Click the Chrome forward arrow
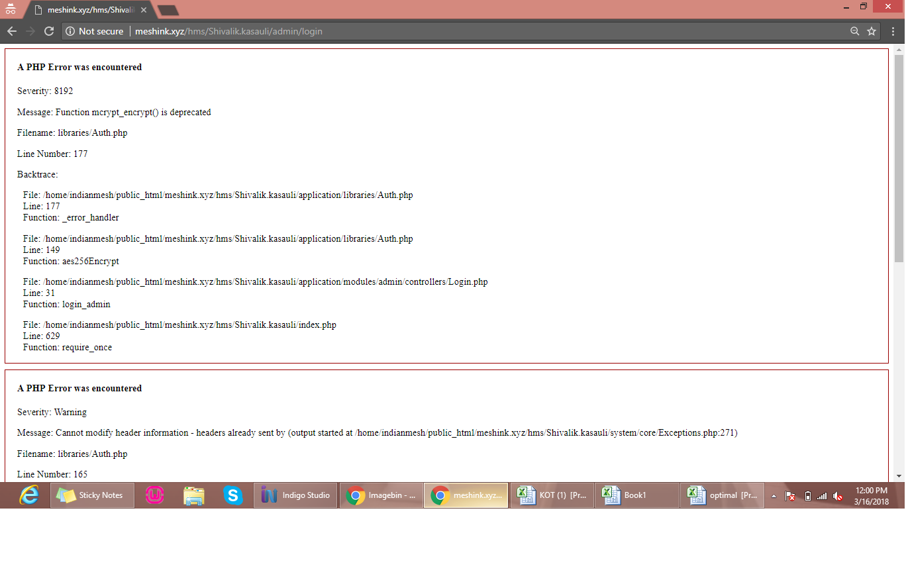The image size is (906, 588). 30,31
